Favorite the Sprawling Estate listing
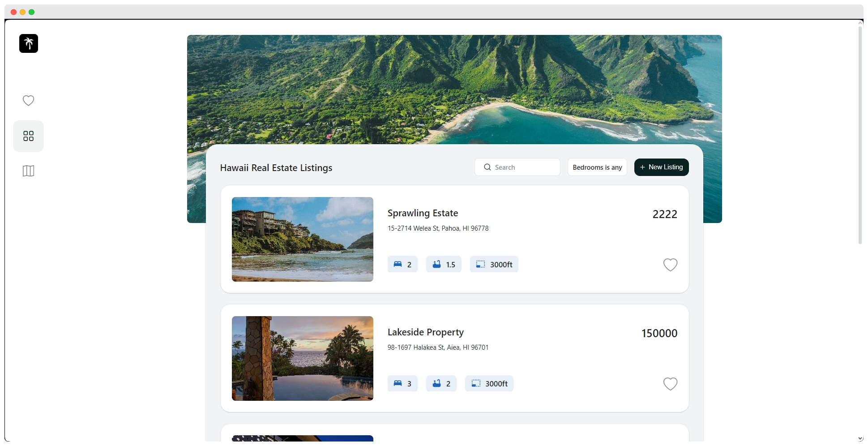The width and height of the screenshot is (868, 446). (670, 265)
